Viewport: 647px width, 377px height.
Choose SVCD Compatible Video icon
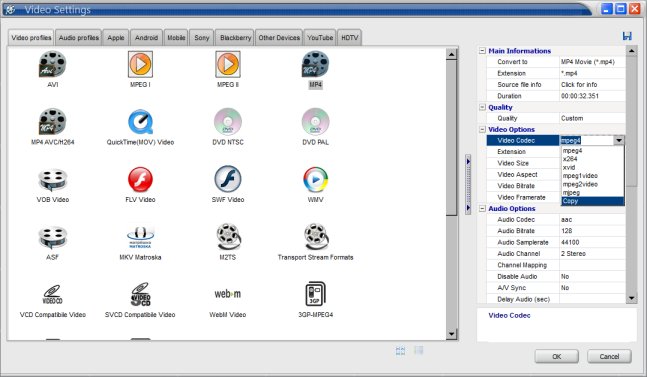pos(140,294)
